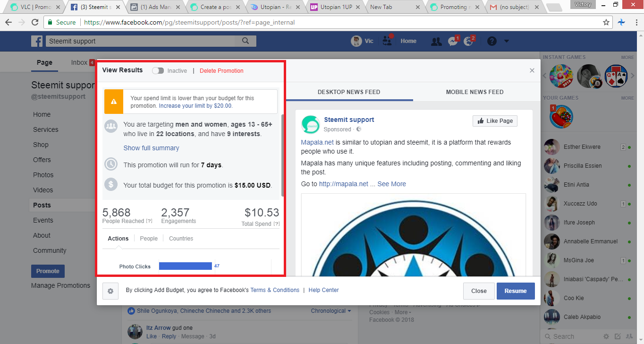This screenshot has width=644, height=344.
Task: Select the People results tab
Action: (149, 239)
